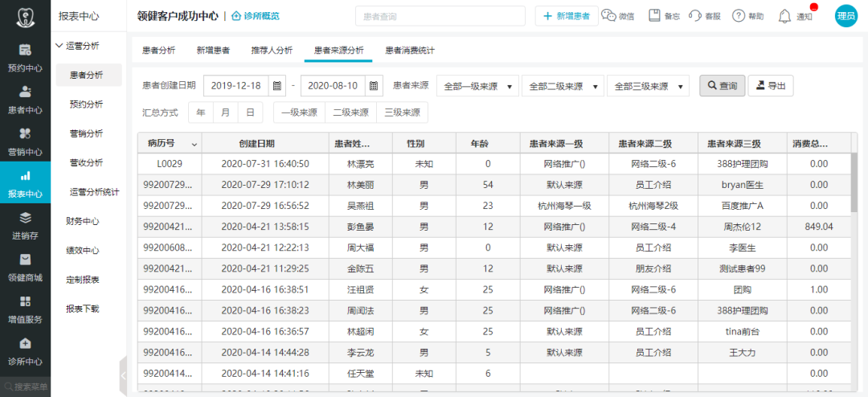
Task: Click the 查询 search button
Action: tap(723, 86)
